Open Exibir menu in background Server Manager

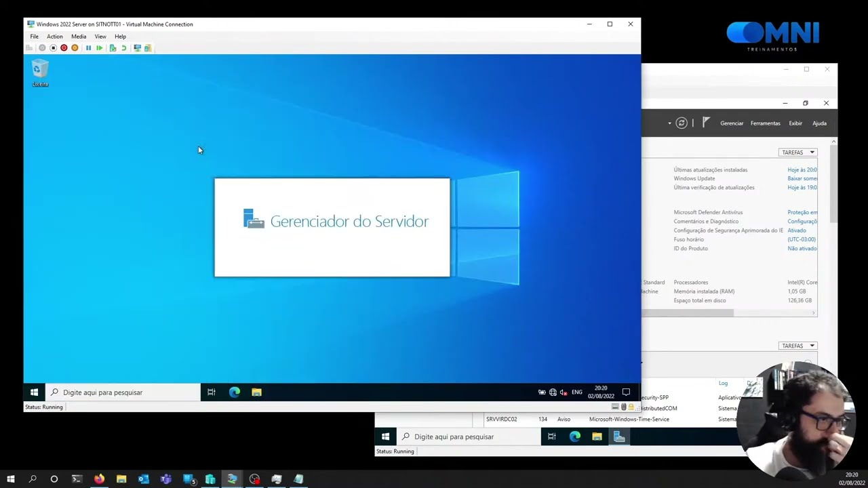tap(795, 123)
